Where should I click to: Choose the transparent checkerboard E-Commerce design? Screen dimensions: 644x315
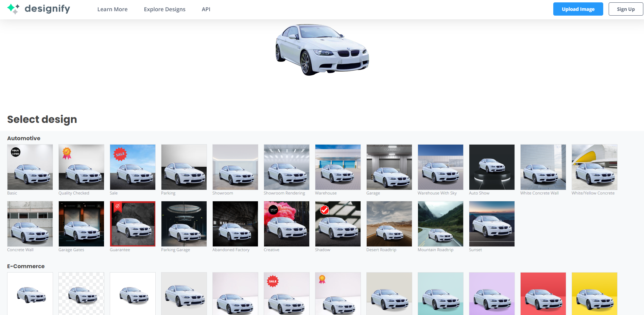click(x=81, y=294)
